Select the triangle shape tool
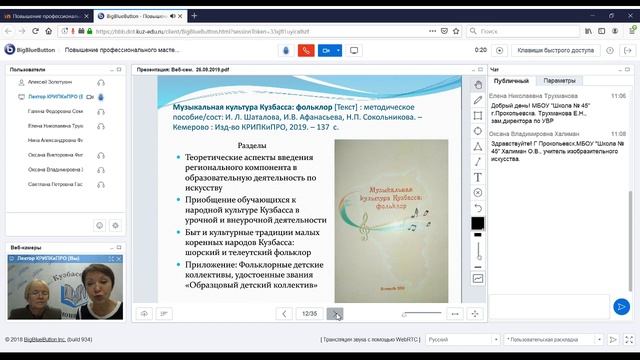640x360 pixels. [478, 147]
